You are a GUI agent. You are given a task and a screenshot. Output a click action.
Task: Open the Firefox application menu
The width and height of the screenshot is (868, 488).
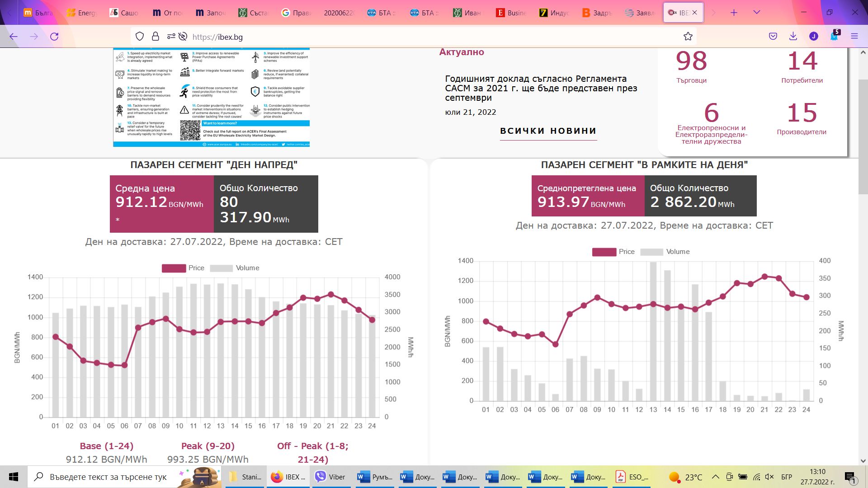click(854, 37)
